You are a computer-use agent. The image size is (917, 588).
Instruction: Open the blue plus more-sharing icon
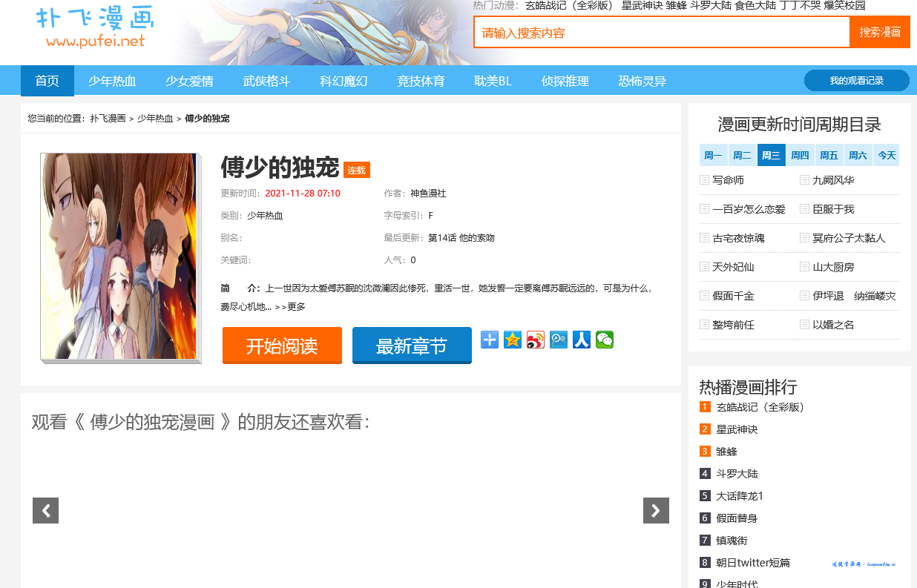point(490,340)
